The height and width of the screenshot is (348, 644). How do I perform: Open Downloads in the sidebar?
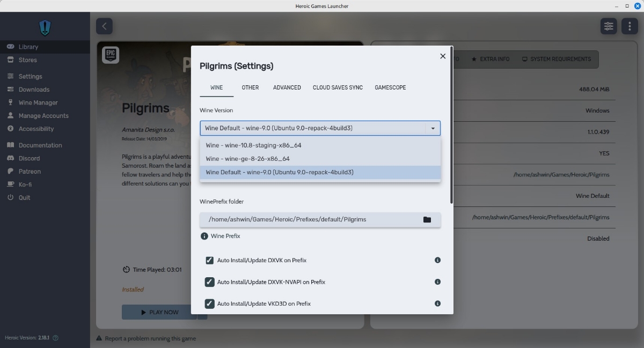click(45, 90)
